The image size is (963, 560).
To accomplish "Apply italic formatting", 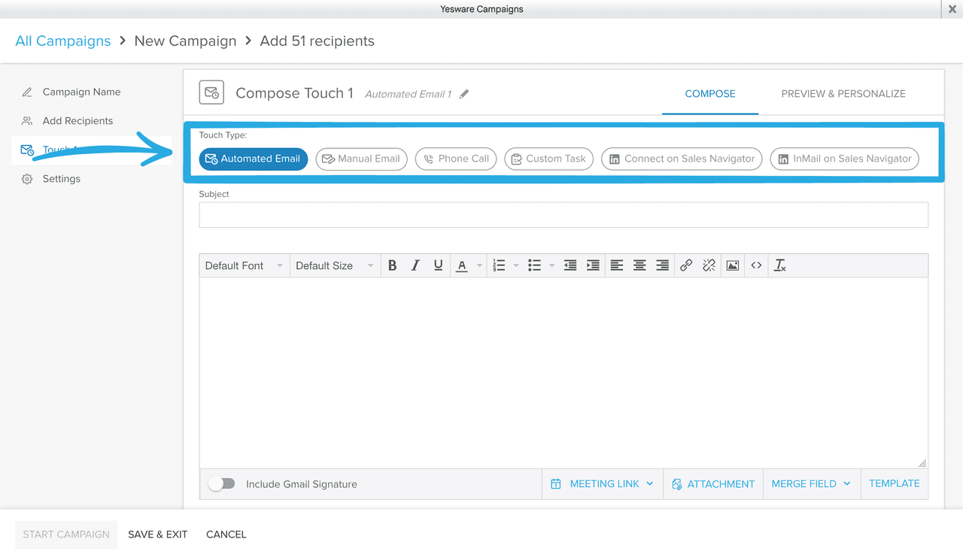I will coord(415,265).
